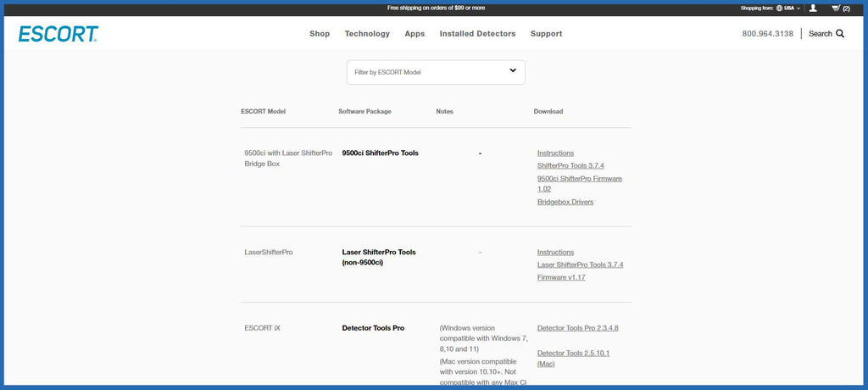Open the shopping cart icon
Image resolution: width=868 pixels, height=390 pixels.
(836, 8)
